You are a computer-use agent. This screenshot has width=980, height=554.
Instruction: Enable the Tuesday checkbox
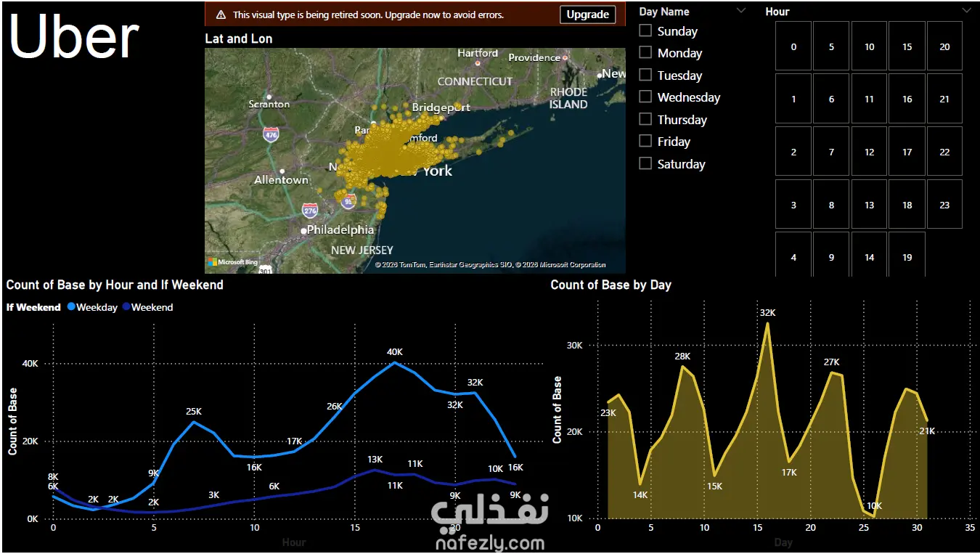(645, 75)
